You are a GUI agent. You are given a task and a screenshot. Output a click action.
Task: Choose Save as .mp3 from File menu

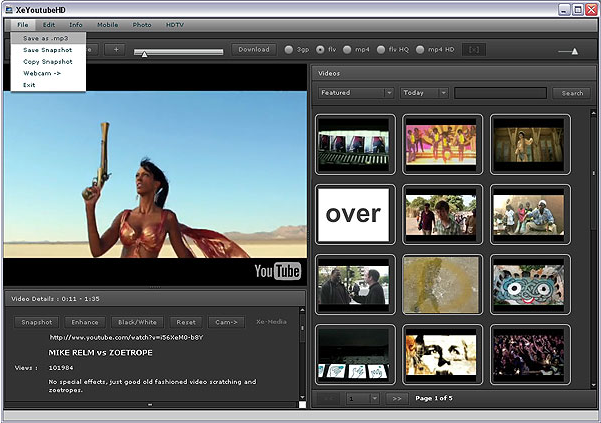tap(48, 38)
